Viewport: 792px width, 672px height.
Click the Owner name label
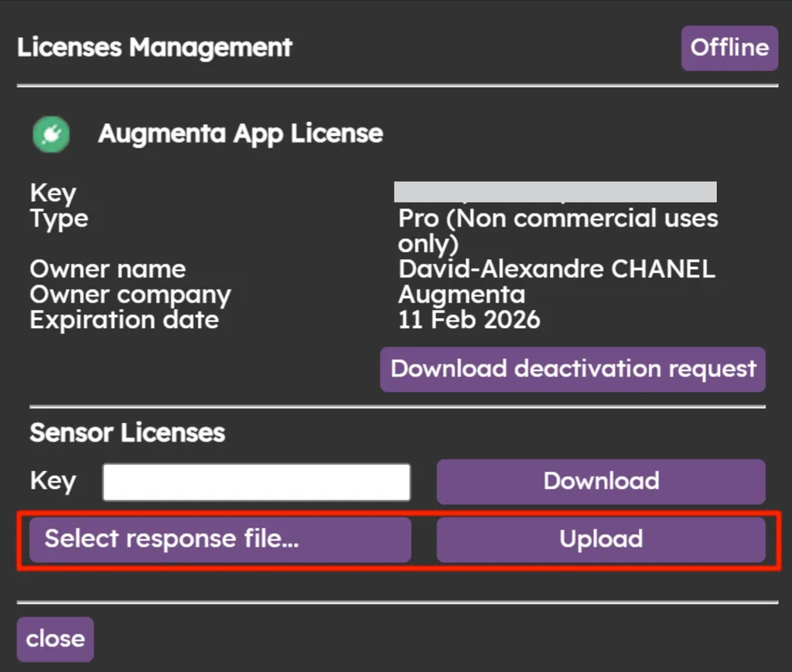coord(108,269)
